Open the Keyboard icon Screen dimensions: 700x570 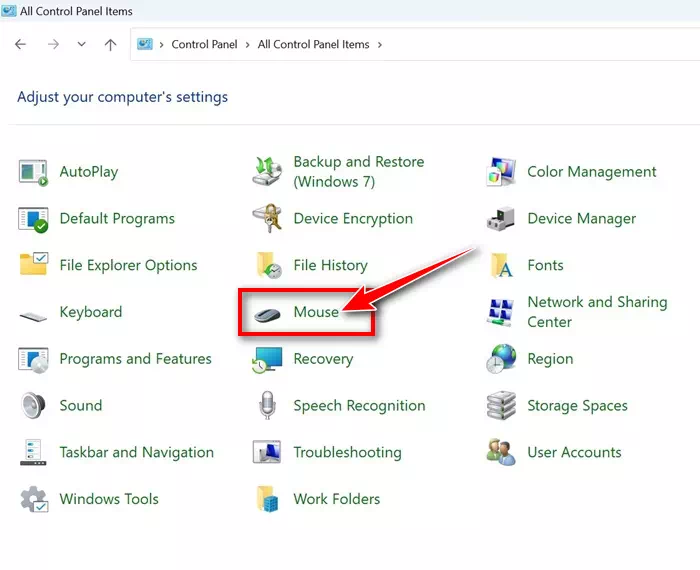coord(33,313)
